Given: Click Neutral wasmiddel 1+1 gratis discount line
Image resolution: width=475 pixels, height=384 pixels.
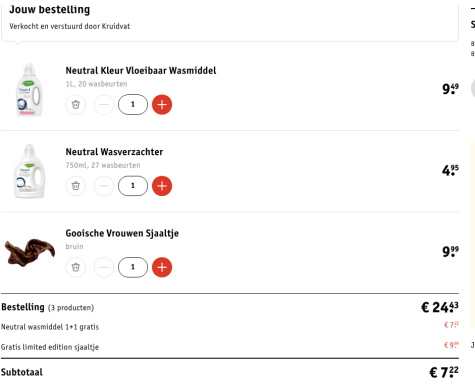Looking at the screenshot, I should [x=230, y=327].
